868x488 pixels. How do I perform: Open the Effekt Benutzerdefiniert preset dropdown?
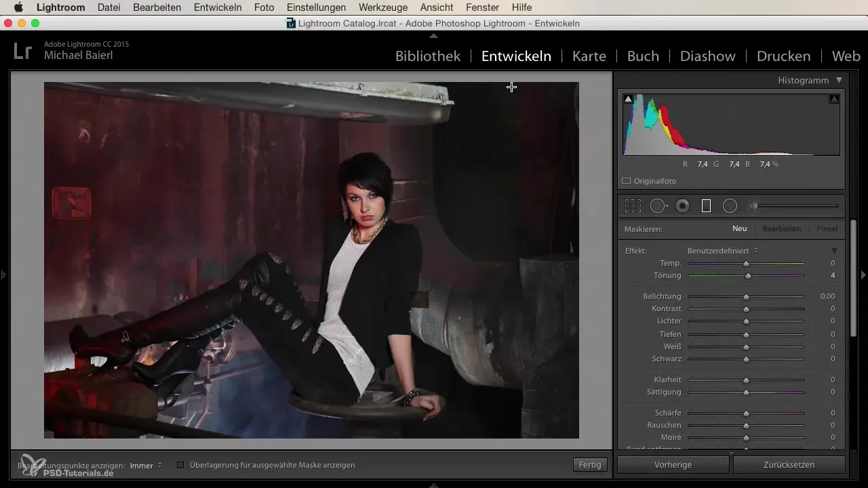[723, 251]
